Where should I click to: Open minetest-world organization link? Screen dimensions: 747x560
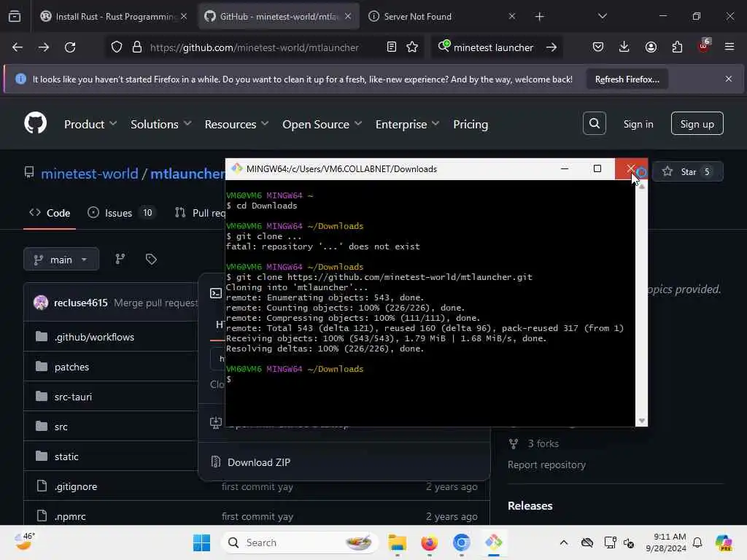click(90, 174)
